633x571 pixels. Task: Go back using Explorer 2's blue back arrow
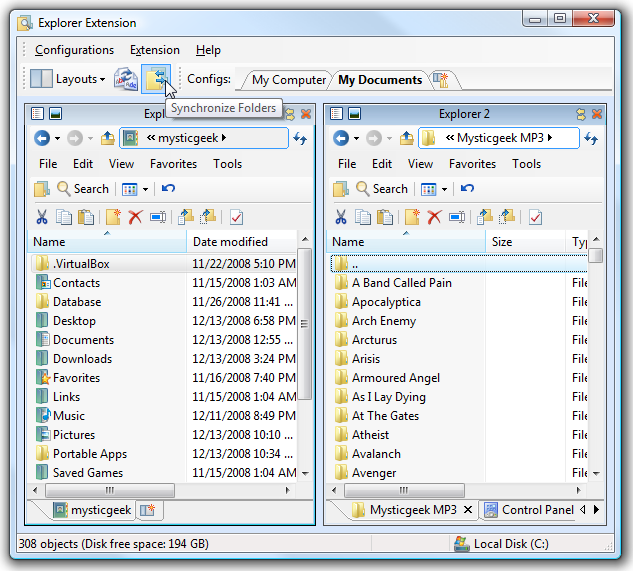pos(341,138)
